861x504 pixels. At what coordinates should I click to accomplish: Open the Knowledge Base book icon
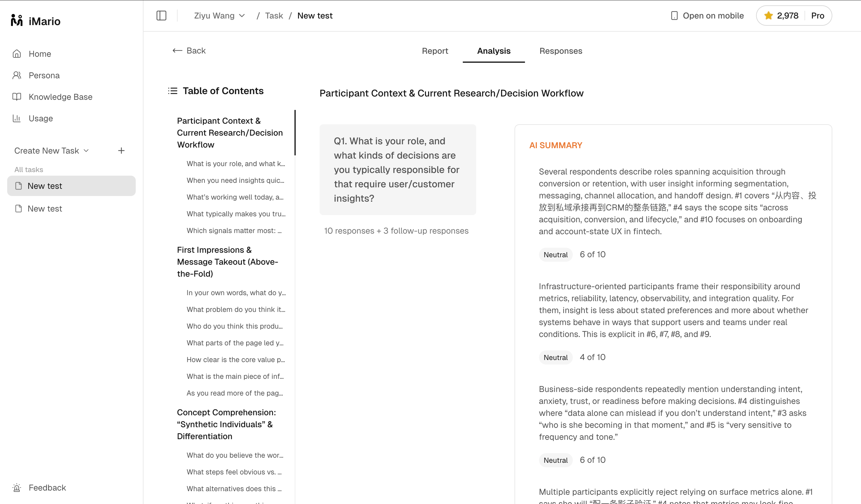(x=17, y=96)
